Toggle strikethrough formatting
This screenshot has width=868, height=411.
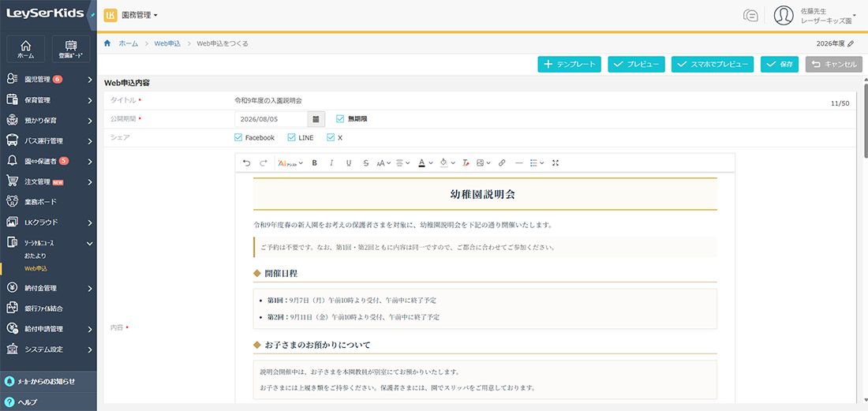pyautogui.click(x=365, y=163)
